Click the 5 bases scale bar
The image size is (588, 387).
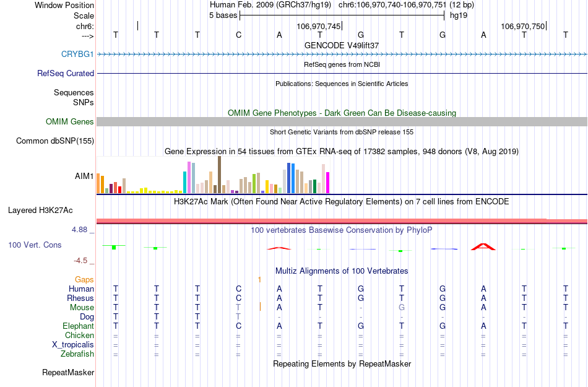coord(342,15)
